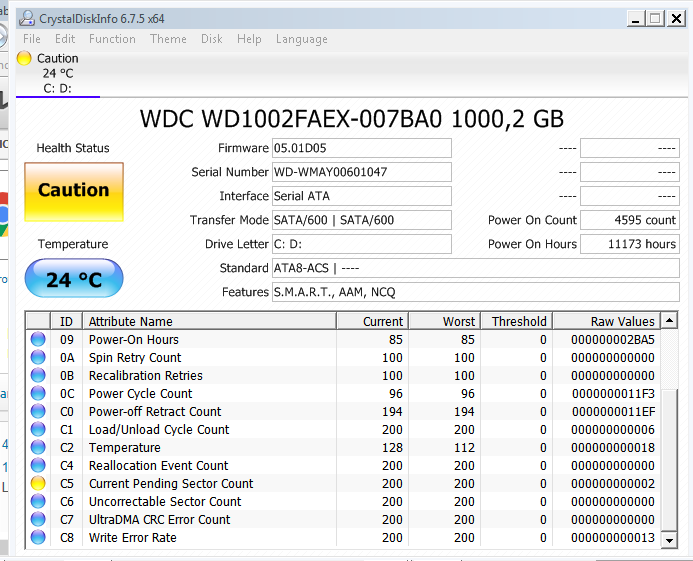The width and height of the screenshot is (693, 561).
Task: Click the Raw Values column header
Action: (606, 321)
